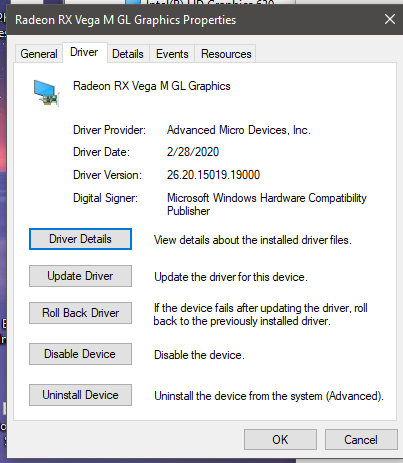Viewport: 403px width, 463px height.
Task: Click the driver version number 26.20.15019.19000
Action: [213, 175]
